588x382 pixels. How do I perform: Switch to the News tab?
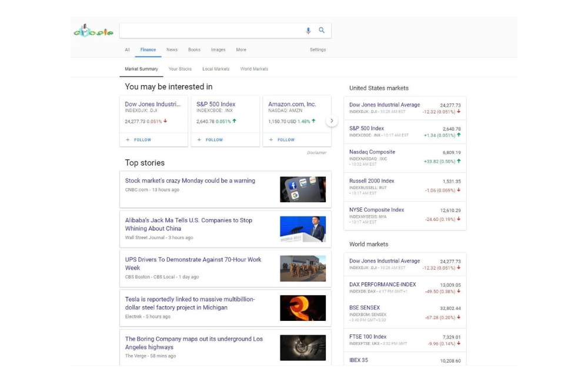(172, 50)
